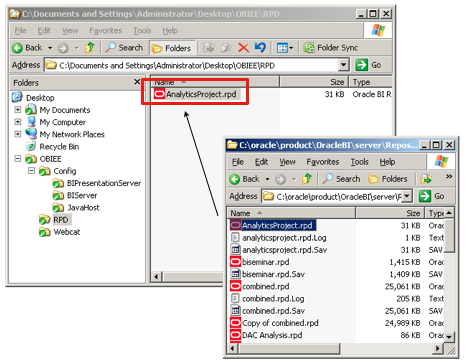Click the Up folder icon in RPD window

click(x=89, y=48)
